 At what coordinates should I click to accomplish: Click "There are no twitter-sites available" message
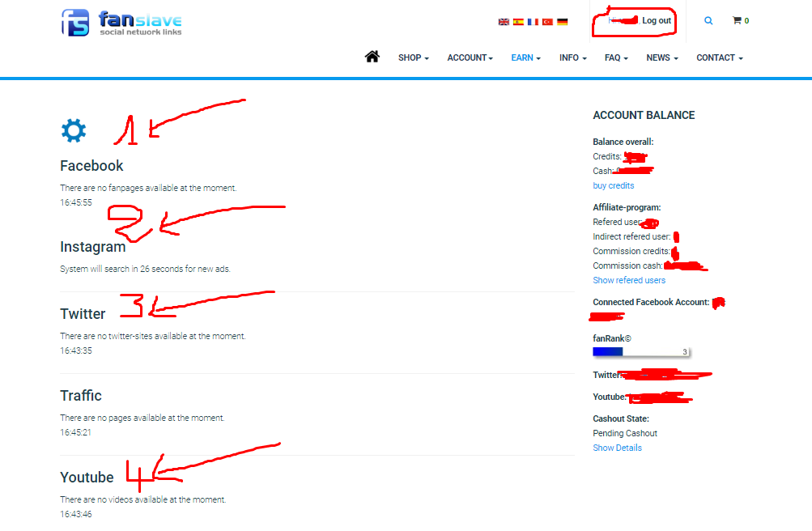point(153,336)
